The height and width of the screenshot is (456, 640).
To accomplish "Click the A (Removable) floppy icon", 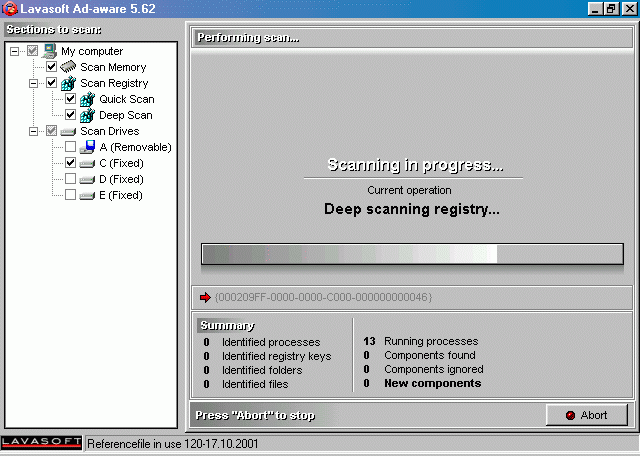I will [x=87, y=147].
